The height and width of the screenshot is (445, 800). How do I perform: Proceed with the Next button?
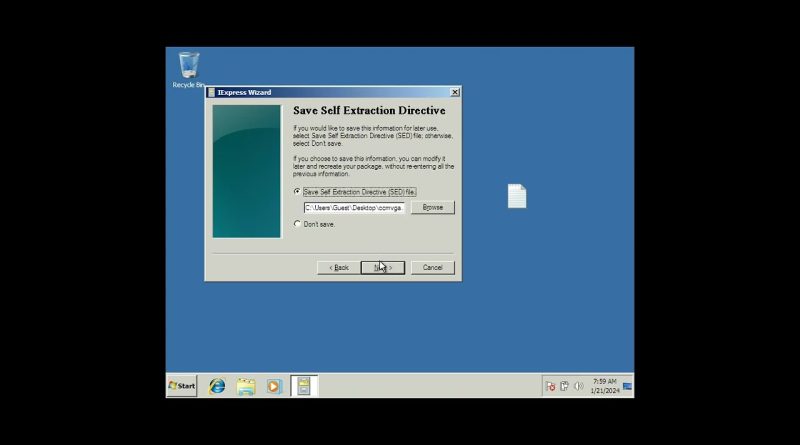(383, 267)
